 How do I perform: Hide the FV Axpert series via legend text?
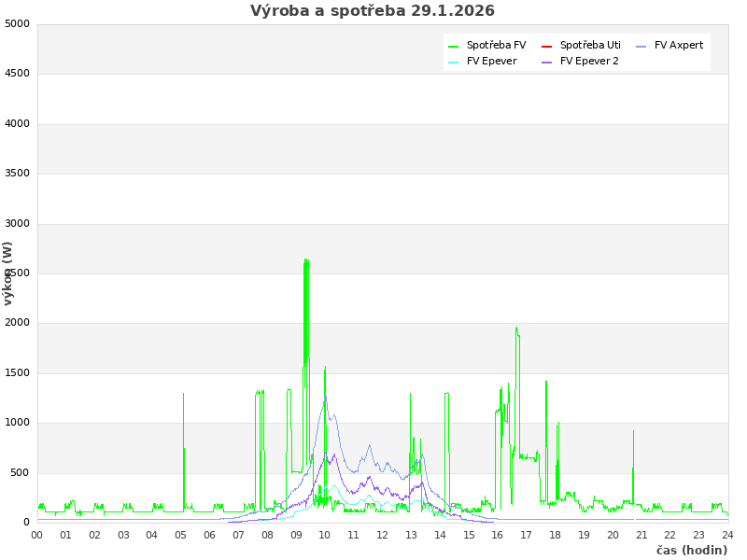[679, 46]
